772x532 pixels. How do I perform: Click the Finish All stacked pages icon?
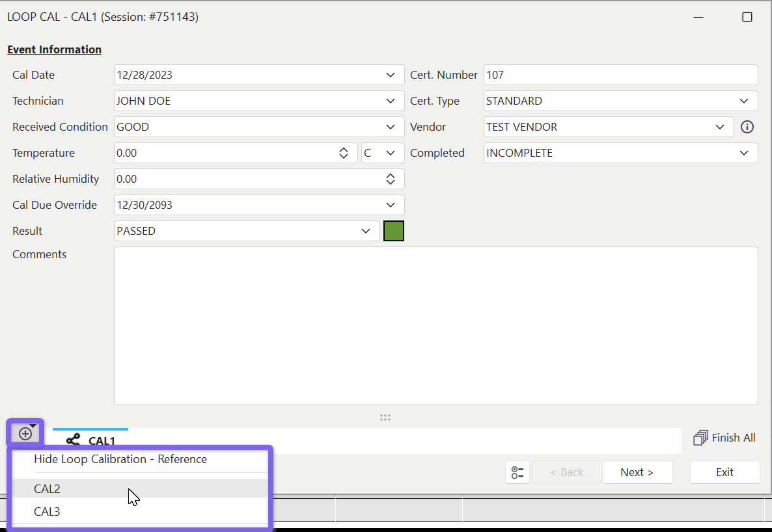(x=700, y=438)
